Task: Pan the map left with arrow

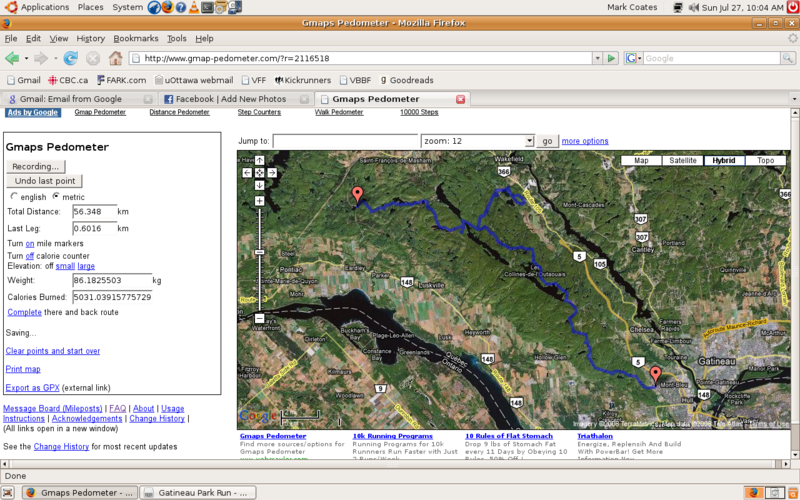Action: [247, 173]
